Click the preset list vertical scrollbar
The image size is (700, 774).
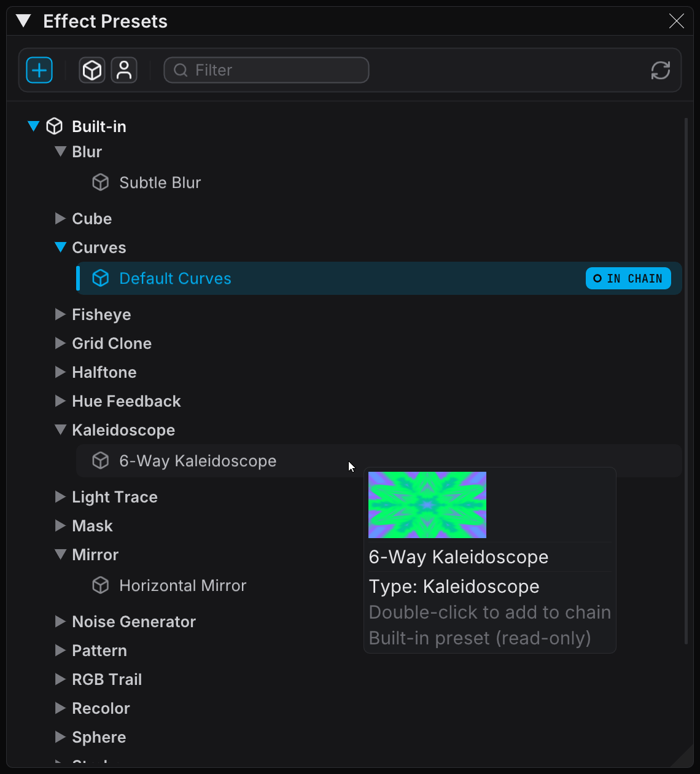[686, 381]
